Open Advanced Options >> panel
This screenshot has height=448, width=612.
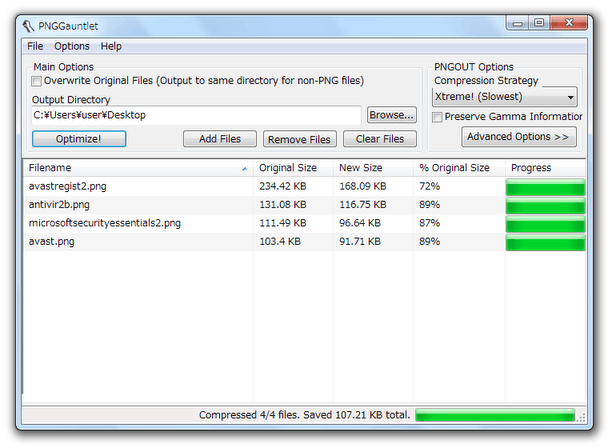point(519,137)
